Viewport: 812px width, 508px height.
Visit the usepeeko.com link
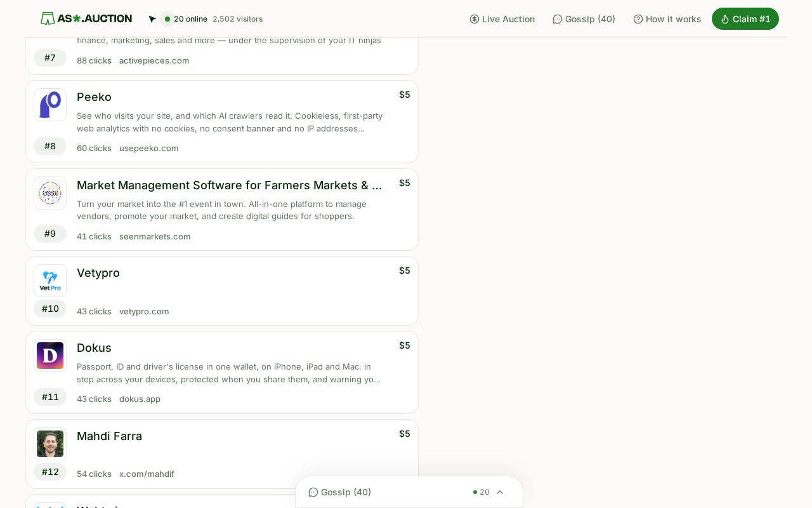pyautogui.click(x=149, y=148)
